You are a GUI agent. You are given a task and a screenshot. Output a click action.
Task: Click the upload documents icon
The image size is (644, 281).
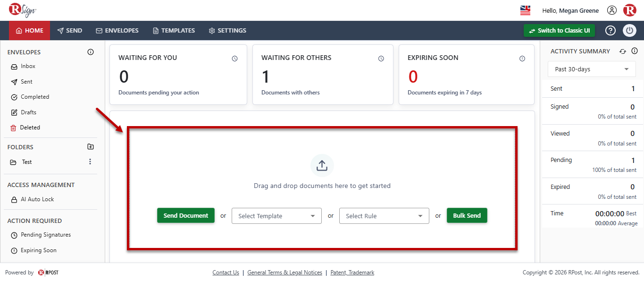click(x=322, y=166)
